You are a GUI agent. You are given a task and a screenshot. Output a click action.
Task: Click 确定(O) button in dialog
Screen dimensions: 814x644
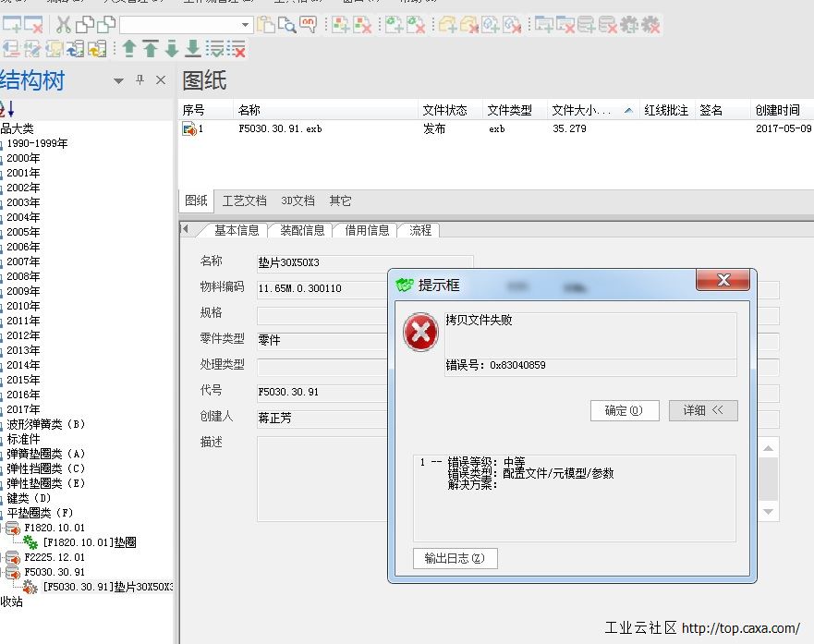click(x=625, y=410)
